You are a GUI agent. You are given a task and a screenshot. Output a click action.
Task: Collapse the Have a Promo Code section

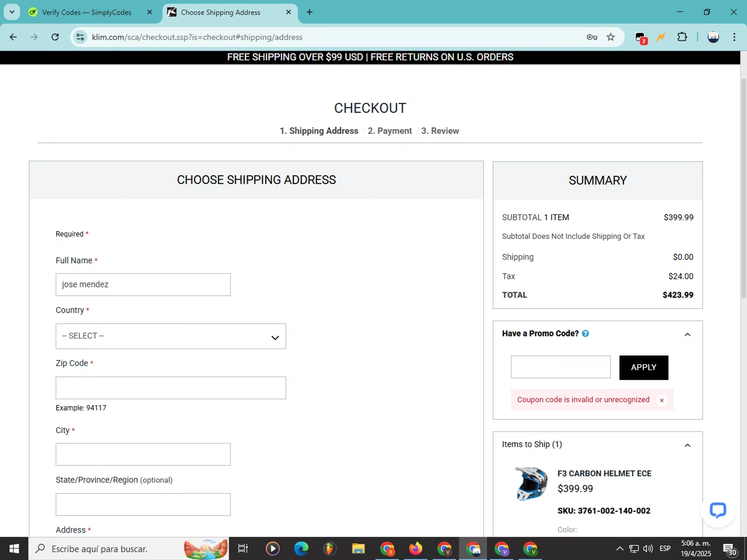(687, 335)
